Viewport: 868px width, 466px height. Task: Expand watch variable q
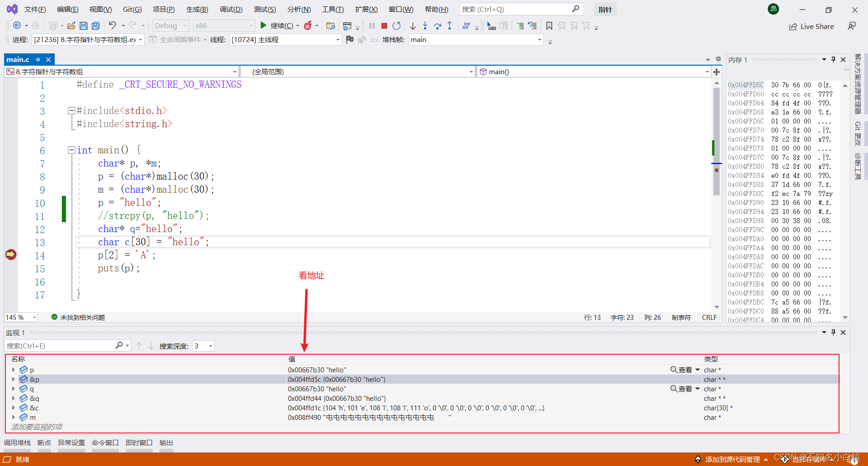13,389
